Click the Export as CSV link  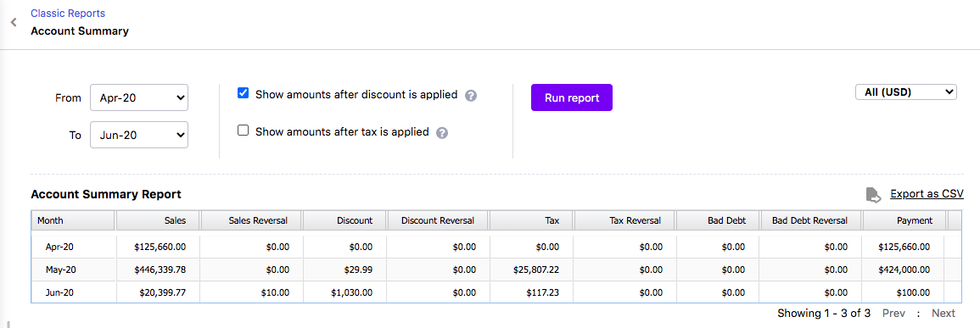coord(927,194)
